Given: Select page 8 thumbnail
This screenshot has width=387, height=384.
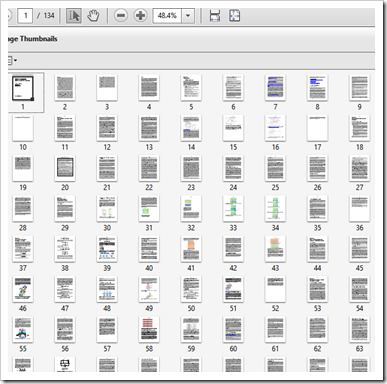Looking at the screenshot, I should tap(317, 88).
